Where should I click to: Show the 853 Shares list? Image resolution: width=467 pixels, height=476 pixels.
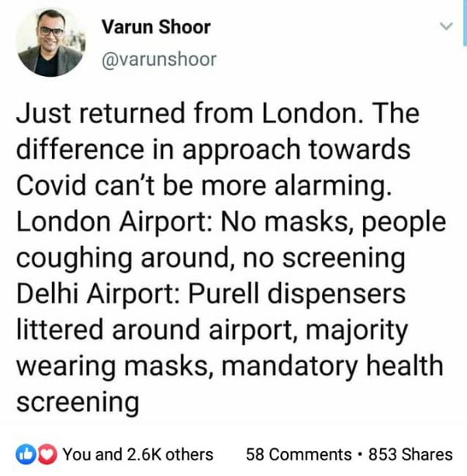[410, 454]
